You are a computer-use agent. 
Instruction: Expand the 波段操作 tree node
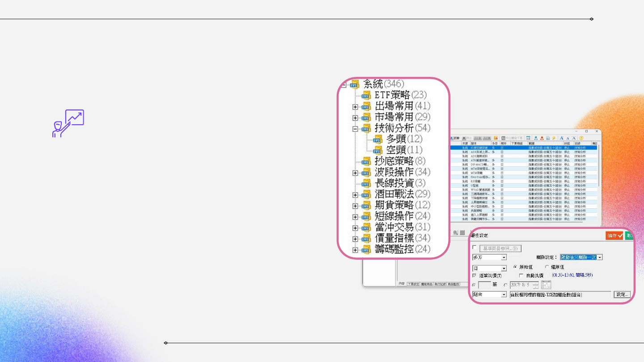point(355,173)
